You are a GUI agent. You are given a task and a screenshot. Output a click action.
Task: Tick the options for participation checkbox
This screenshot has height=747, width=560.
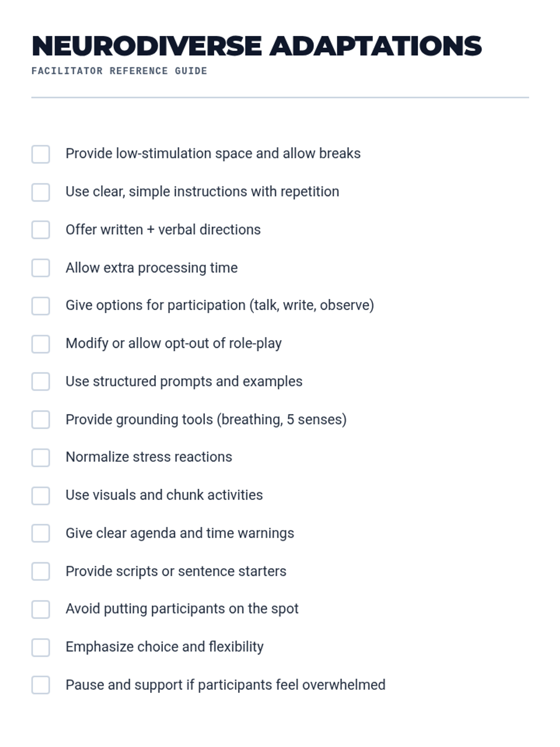(41, 306)
